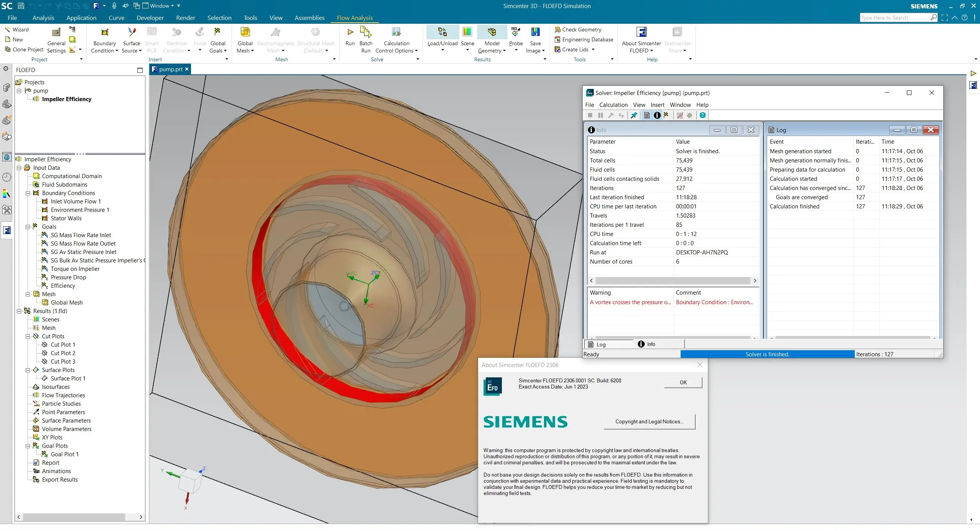Open the Assemblies ribbon tab

(309, 18)
